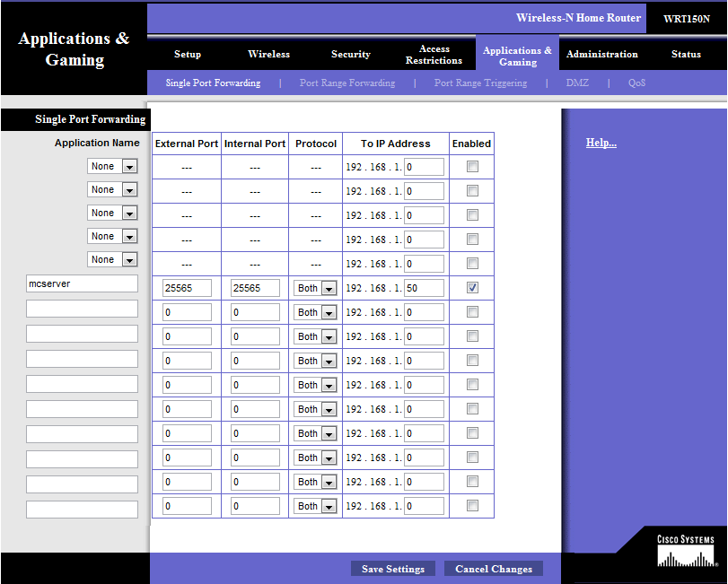The image size is (728, 584).
Task: Click the IP field containing 50
Action: point(424,288)
